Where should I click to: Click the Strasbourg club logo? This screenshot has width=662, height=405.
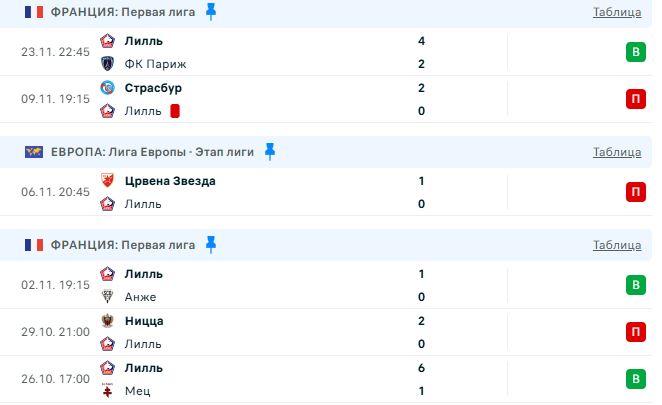(108, 88)
